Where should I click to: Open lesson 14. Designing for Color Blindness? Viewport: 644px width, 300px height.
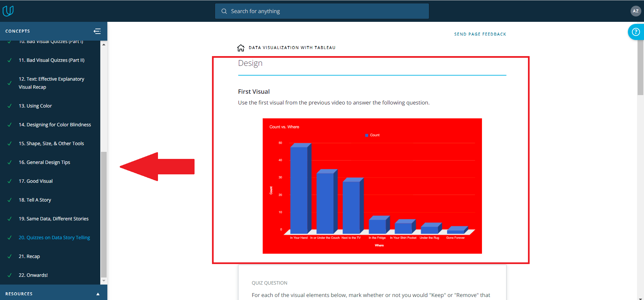pos(55,125)
